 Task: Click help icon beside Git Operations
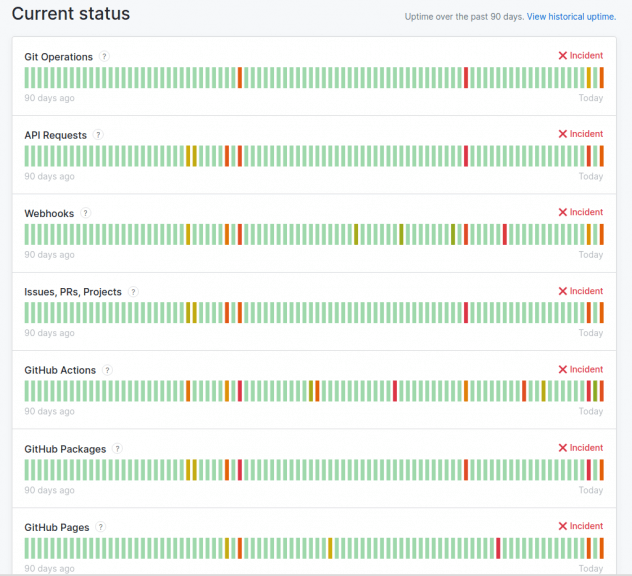104,56
